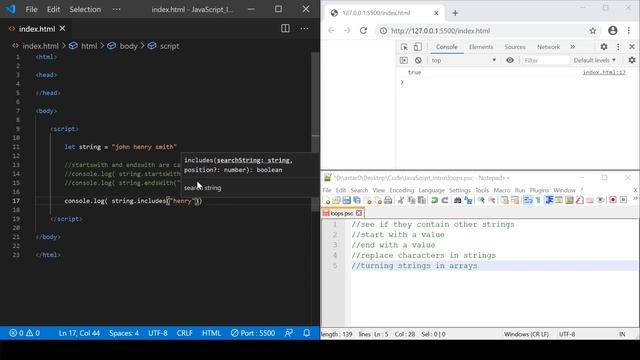Click Ln 17, Col 44 in status bar
The image size is (640, 360).
pos(79,333)
